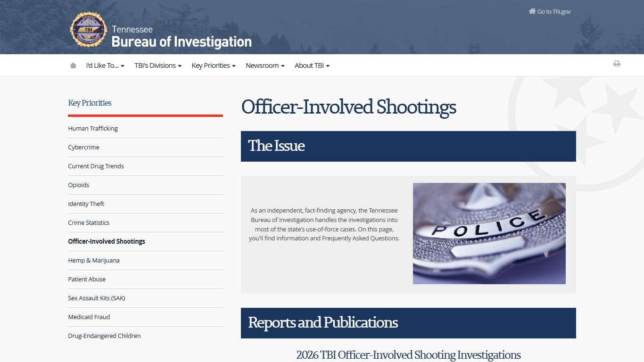Click the Hemp & Marijuana sidebar entry
This screenshot has height=362, width=644.
click(94, 260)
